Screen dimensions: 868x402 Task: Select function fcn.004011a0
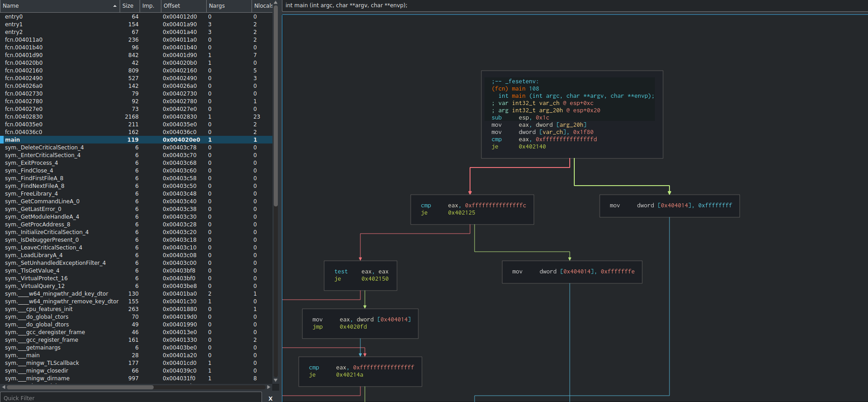tap(136, 40)
